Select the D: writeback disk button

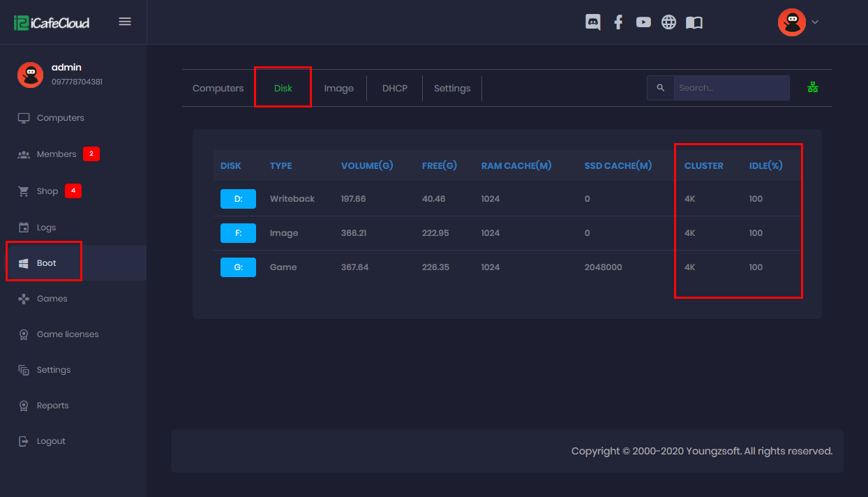[238, 198]
